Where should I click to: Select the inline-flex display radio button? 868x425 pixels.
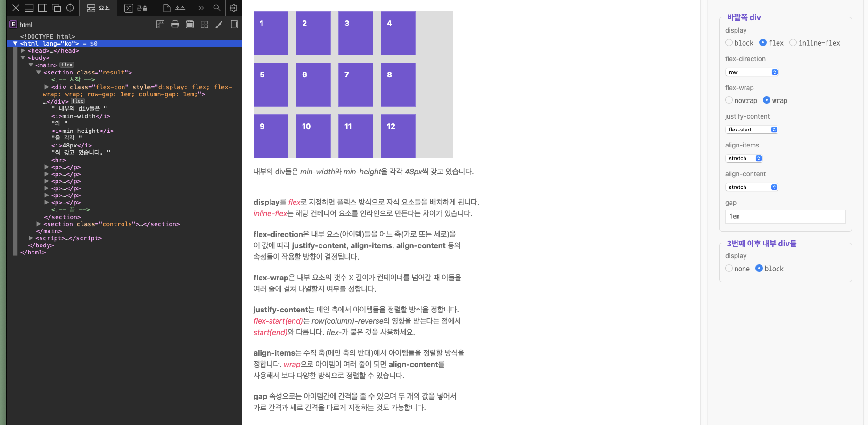(x=793, y=42)
